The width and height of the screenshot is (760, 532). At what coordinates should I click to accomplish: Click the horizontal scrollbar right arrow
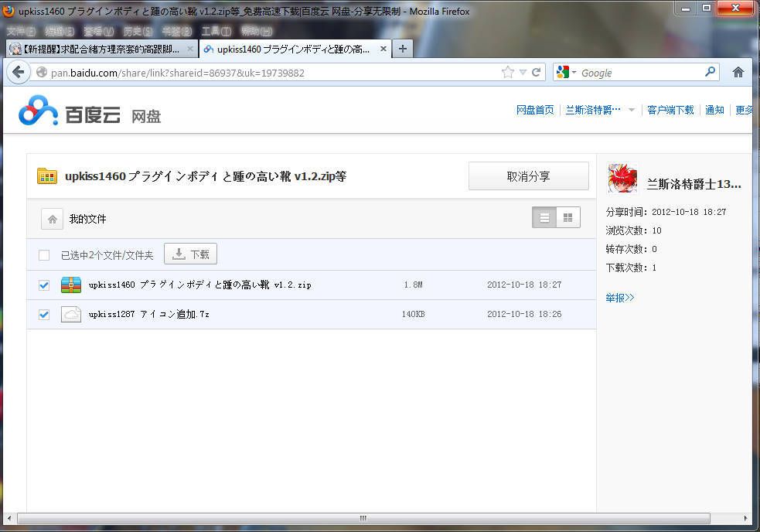[x=745, y=518]
